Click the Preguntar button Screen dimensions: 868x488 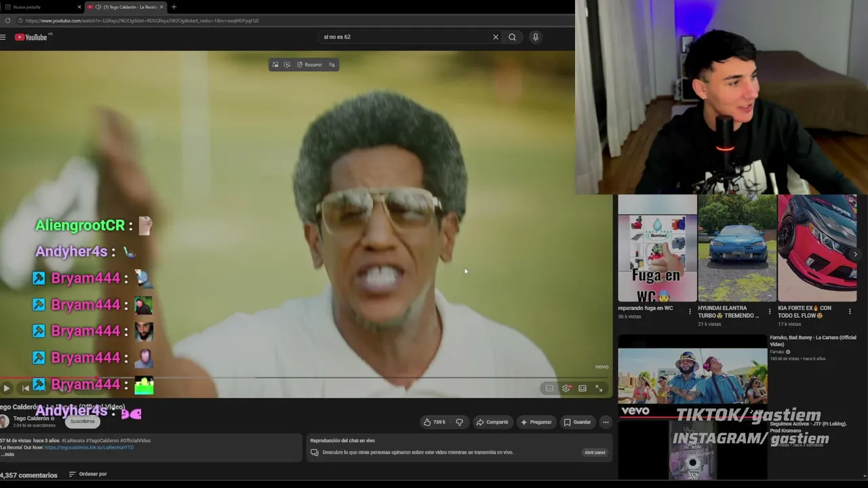pyautogui.click(x=536, y=422)
